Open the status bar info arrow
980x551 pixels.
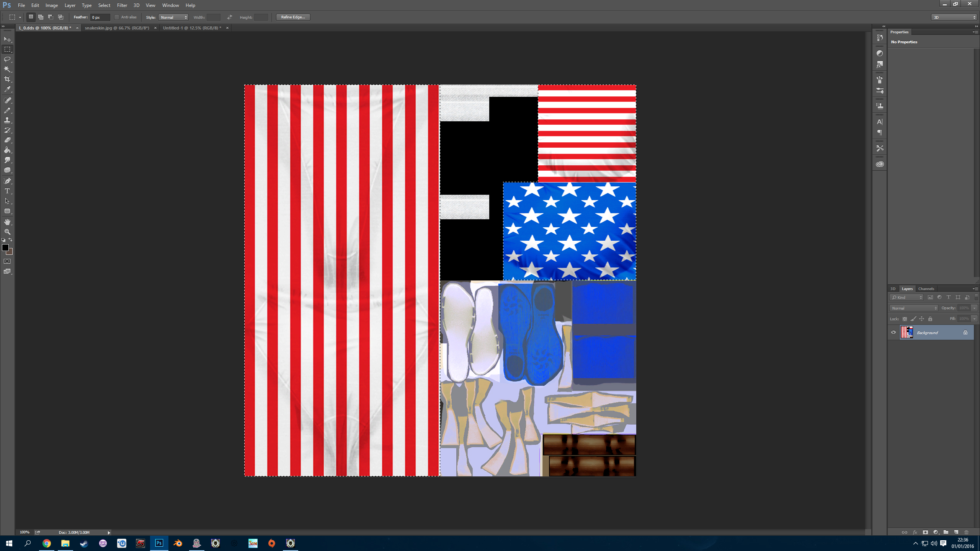(x=109, y=532)
